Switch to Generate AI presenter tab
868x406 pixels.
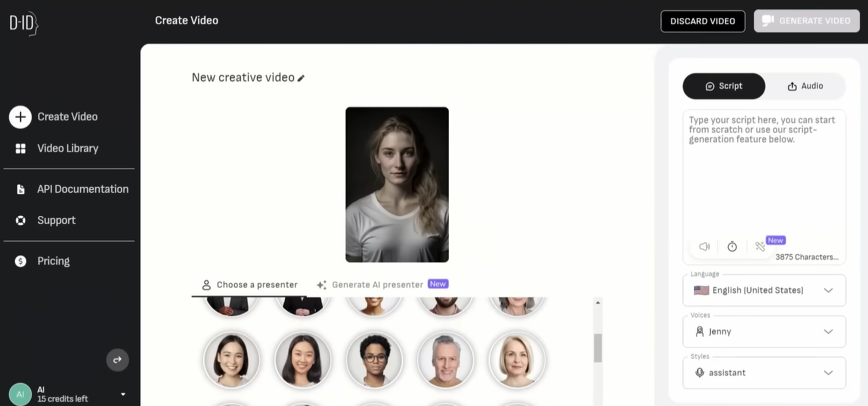click(x=377, y=285)
